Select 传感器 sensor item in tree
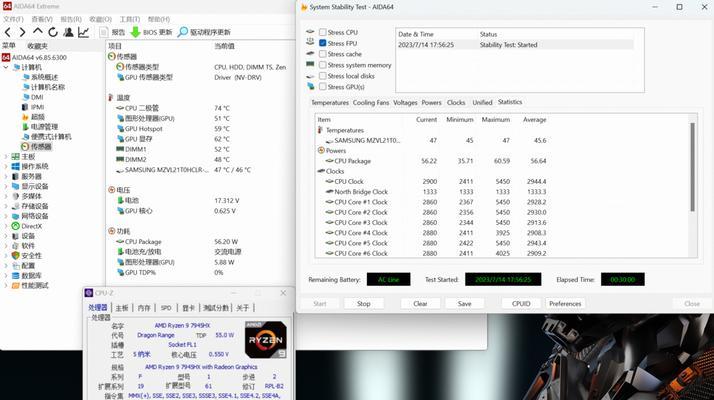 (36, 146)
